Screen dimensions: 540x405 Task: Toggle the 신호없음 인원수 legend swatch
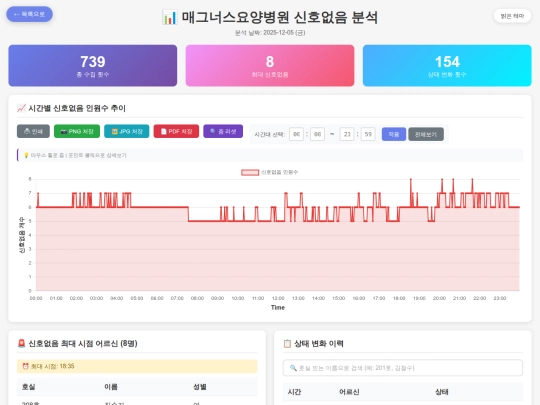coord(250,172)
